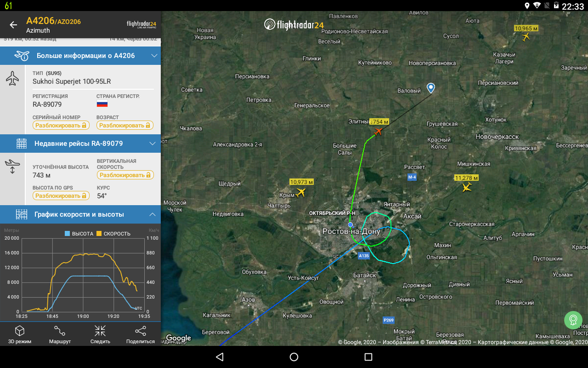Expand Недавние рейсы RA-89079 section chevron
588x368 pixels.
click(153, 144)
